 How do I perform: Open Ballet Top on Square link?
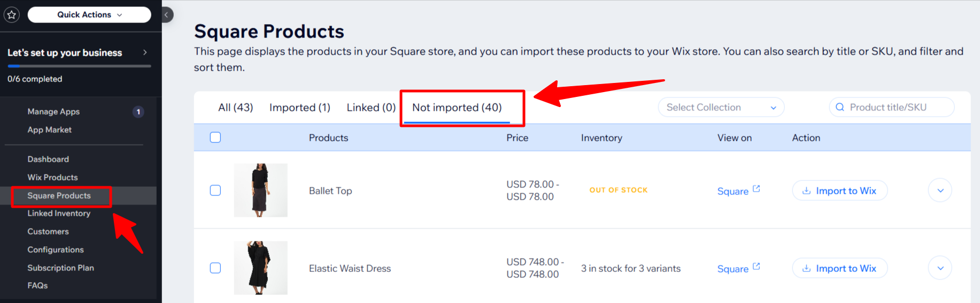pos(732,191)
